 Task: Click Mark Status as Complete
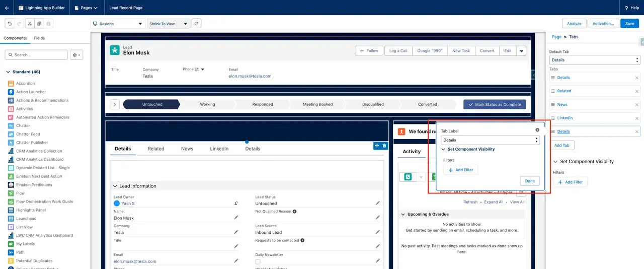coord(495,104)
